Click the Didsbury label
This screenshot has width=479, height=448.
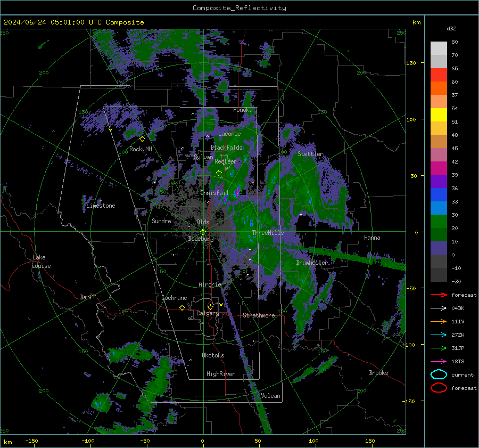[201, 239]
